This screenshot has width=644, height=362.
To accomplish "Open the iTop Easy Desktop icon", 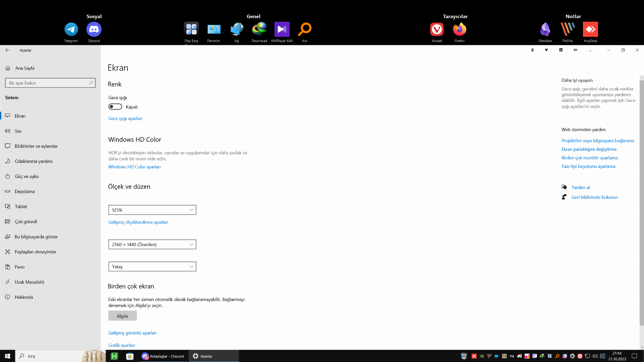I will point(191,29).
